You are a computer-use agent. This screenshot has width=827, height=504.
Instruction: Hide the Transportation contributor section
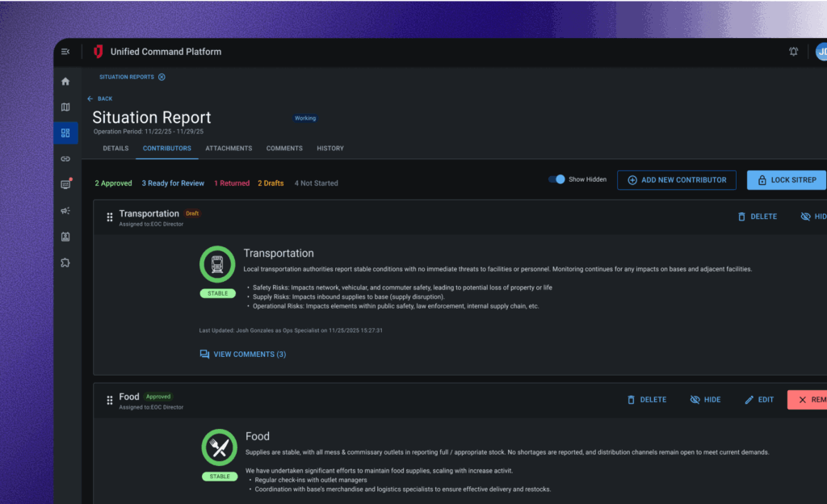click(x=812, y=216)
